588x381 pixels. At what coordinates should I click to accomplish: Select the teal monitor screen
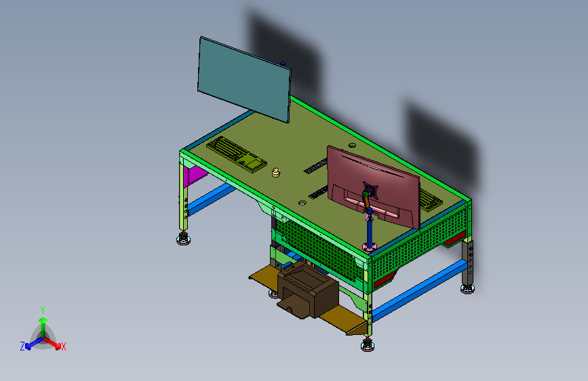pyautogui.click(x=244, y=79)
